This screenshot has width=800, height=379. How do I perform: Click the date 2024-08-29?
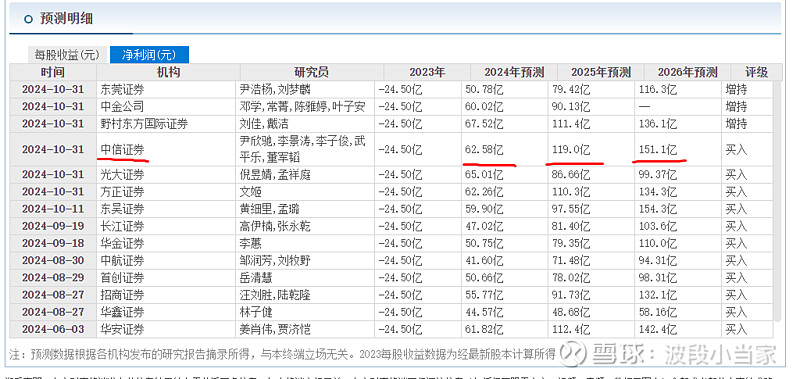[53, 278]
